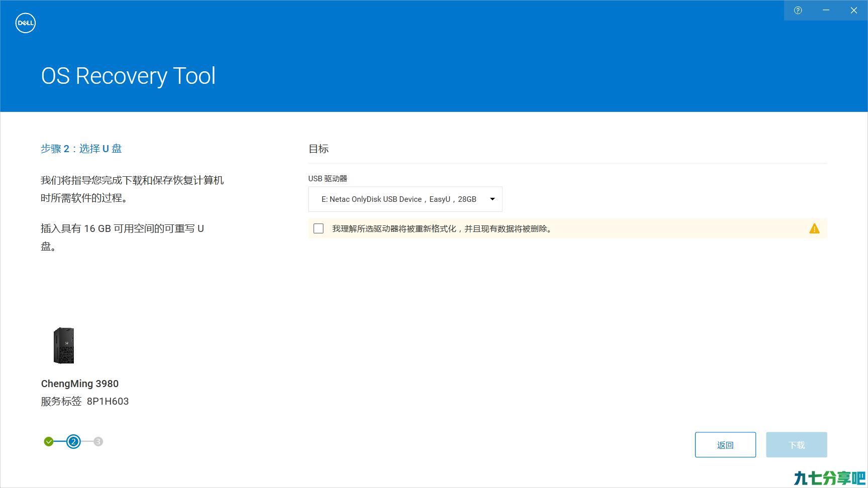
Task: Click the 返回 back button
Action: pos(725,445)
